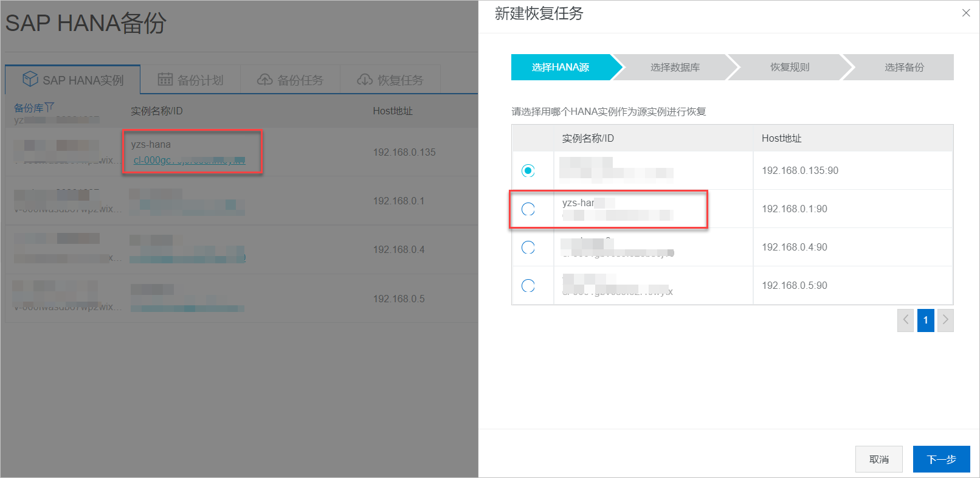Viewport: 980px width, 478px height.
Task: Click the 恢复规则 wizard step
Action: tap(790, 68)
